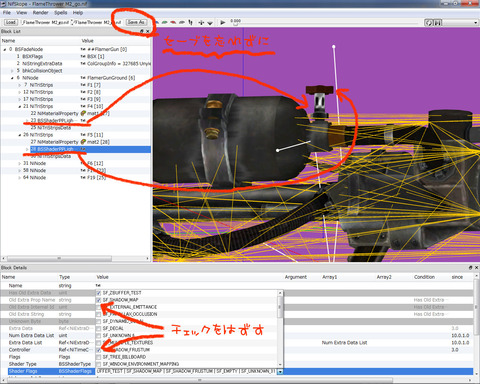
Task: Toggle the SF_ZBUFFER_TEST checkbox
Action: [x=98, y=293]
